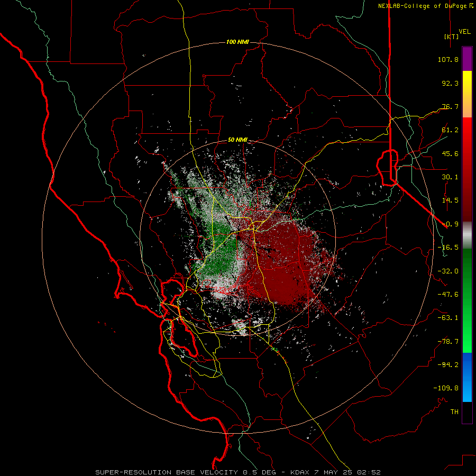Click the -32.0 legend value
476x476 pixels.
pos(448,271)
